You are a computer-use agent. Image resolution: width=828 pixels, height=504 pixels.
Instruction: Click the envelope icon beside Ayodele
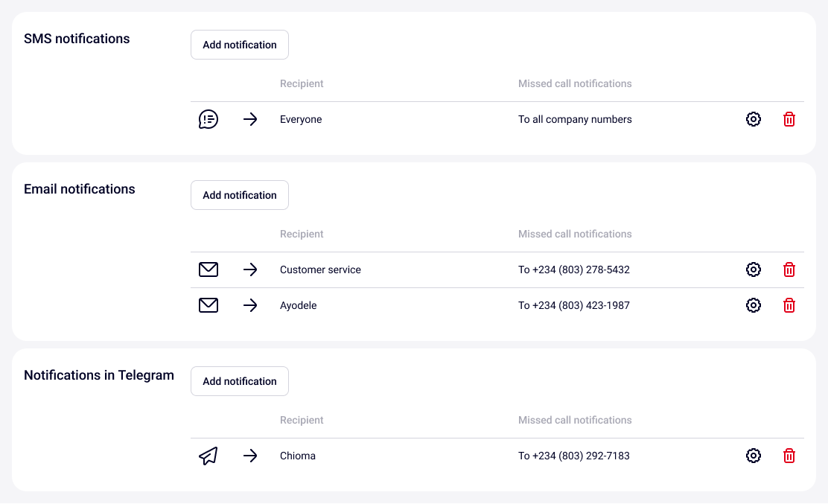click(x=208, y=305)
